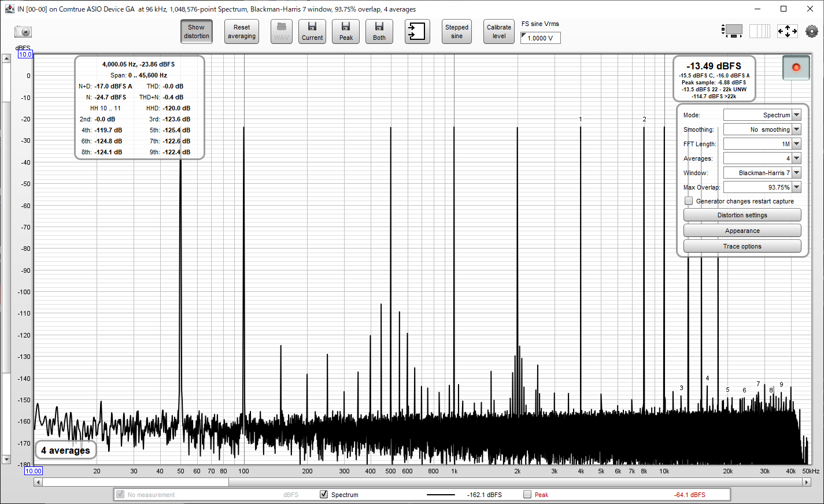Capture graph with the camera icon

[x=23, y=32]
